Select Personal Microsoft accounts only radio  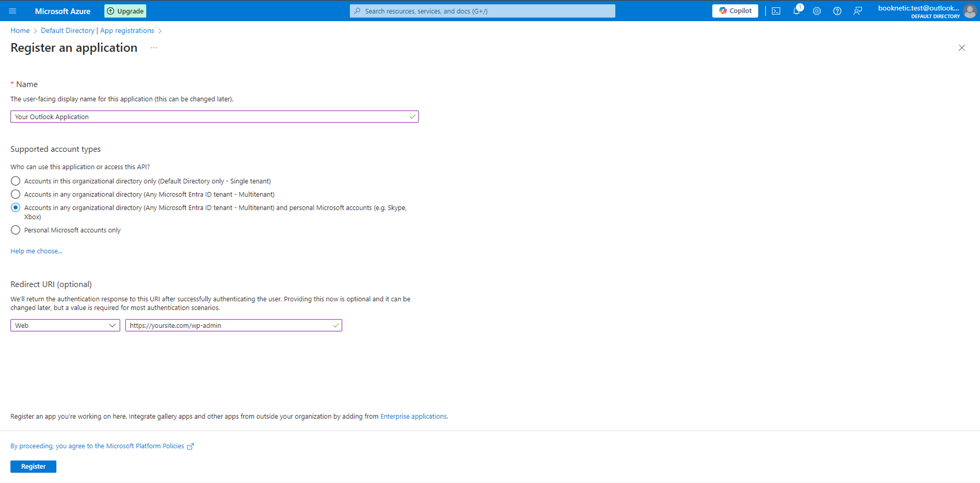[x=16, y=230]
